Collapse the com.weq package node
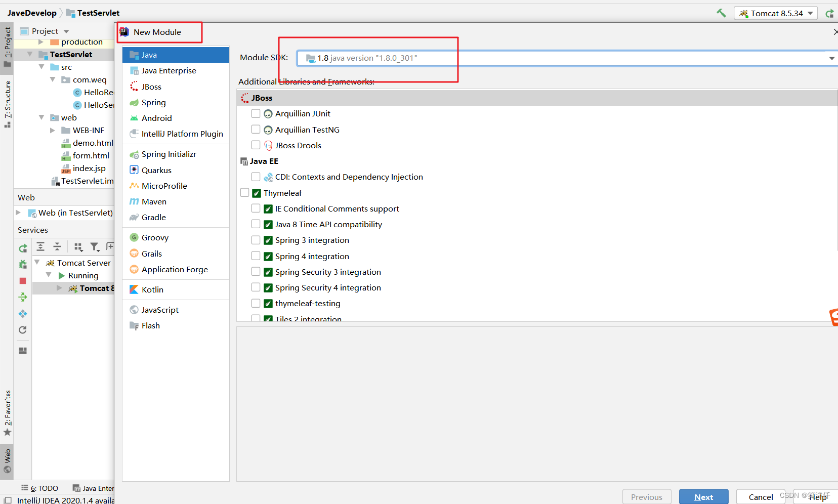 pyautogui.click(x=53, y=79)
